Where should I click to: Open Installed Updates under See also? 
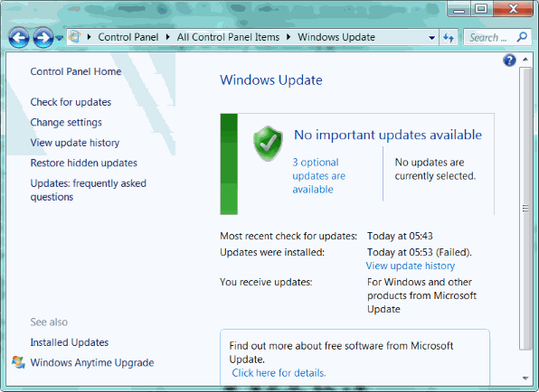pyautogui.click(x=70, y=342)
